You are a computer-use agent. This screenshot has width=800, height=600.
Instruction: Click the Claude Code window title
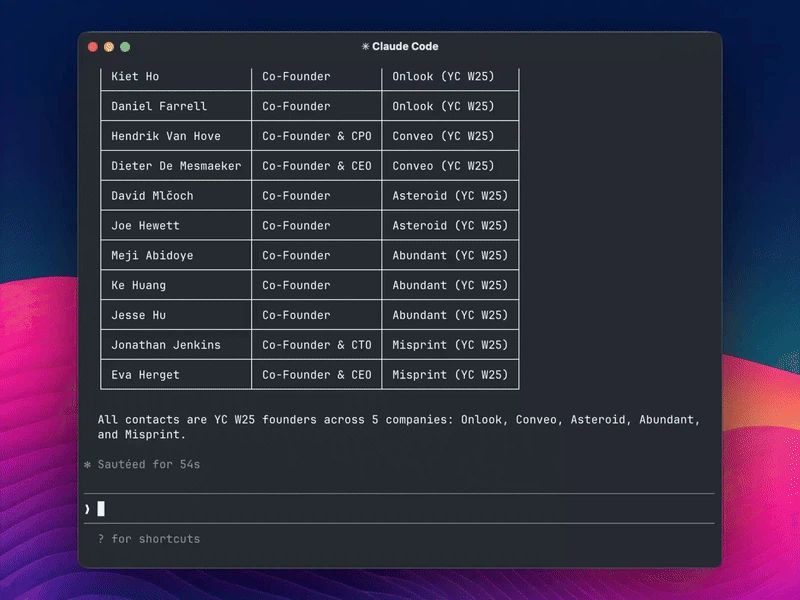coord(405,46)
